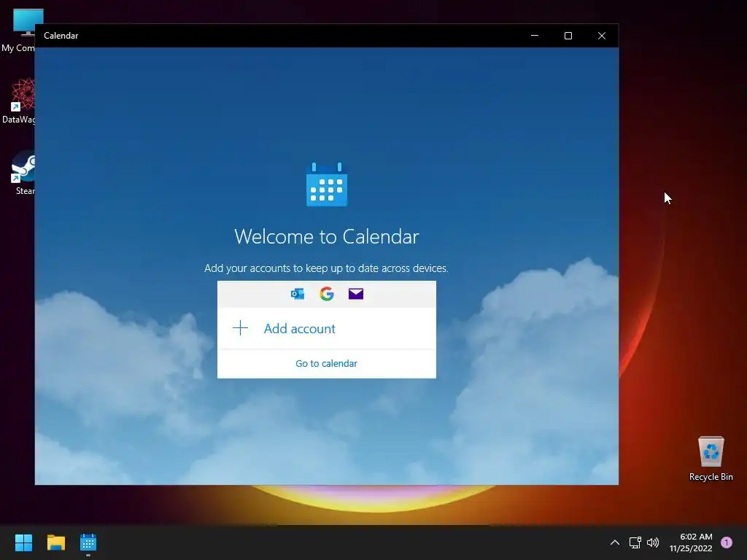Click the Calendar title bar text
The height and width of the screenshot is (560, 747).
tap(61, 36)
